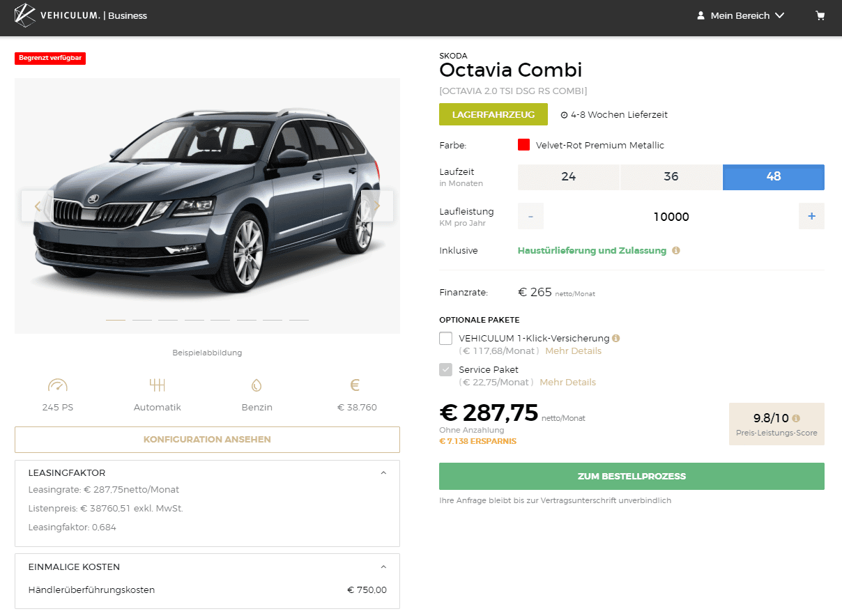This screenshot has width=842, height=616.
Task: Select 36 months Laufzeit
Action: [671, 177]
